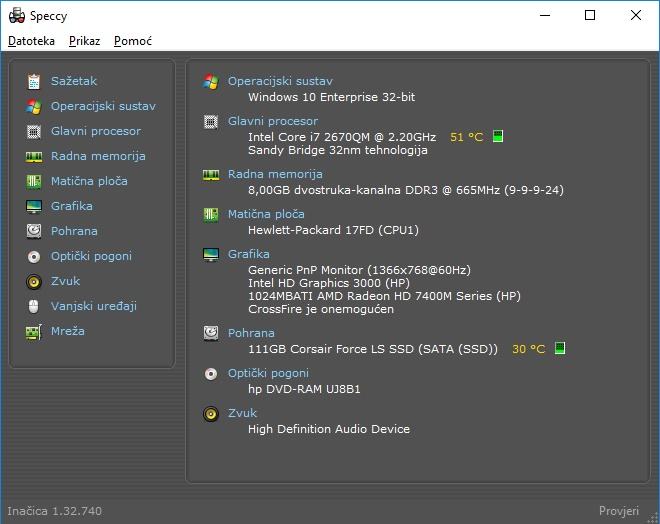Open the Radna memorija heading link in the summary
Image resolution: width=660 pixels, height=524 pixels.
[275, 174]
